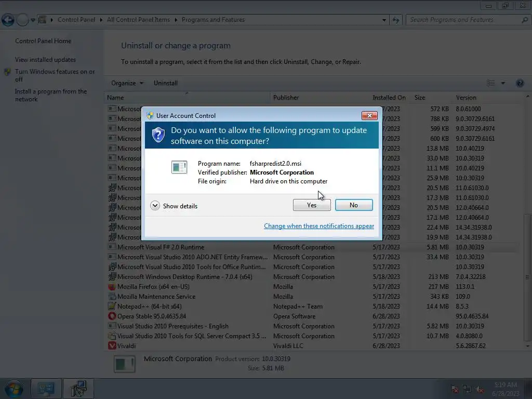Open View installed updates link
Screen dimensions: 532x399
[x=46, y=59]
